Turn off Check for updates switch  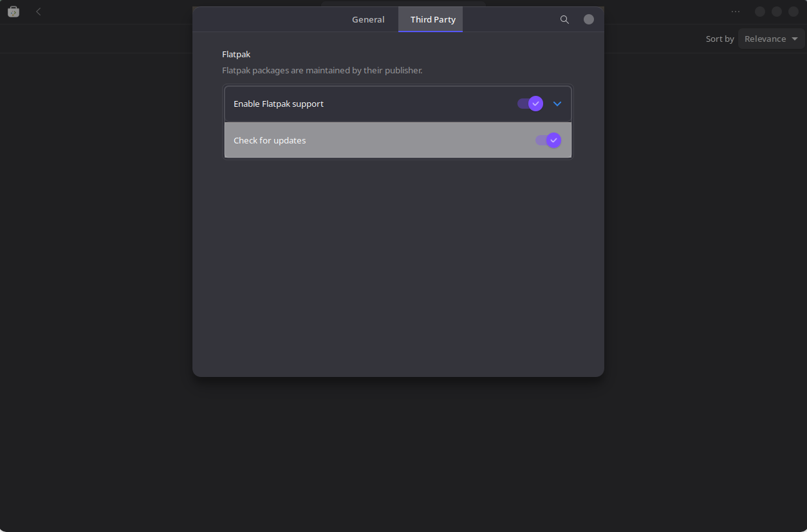548,140
